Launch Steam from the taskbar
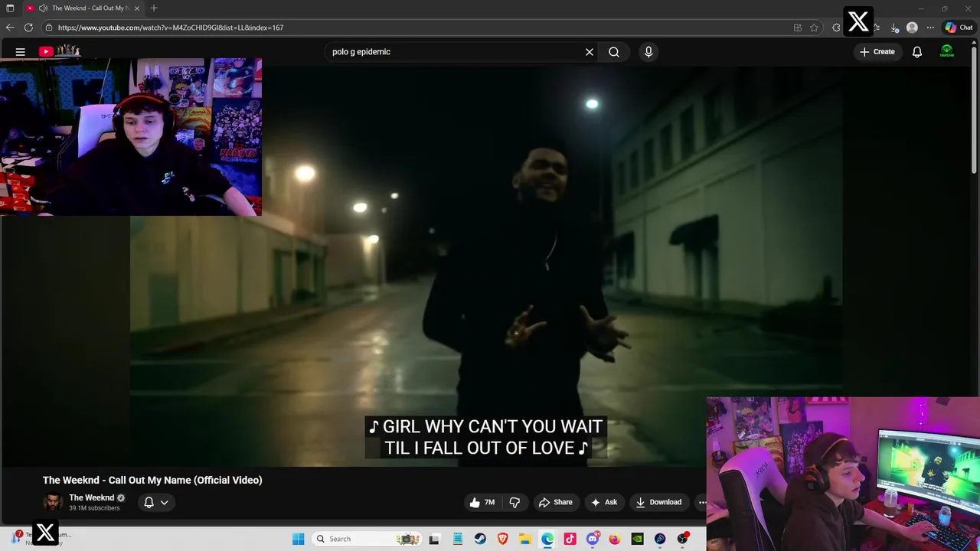This screenshot has width=980, height=551. coord(480,539)
